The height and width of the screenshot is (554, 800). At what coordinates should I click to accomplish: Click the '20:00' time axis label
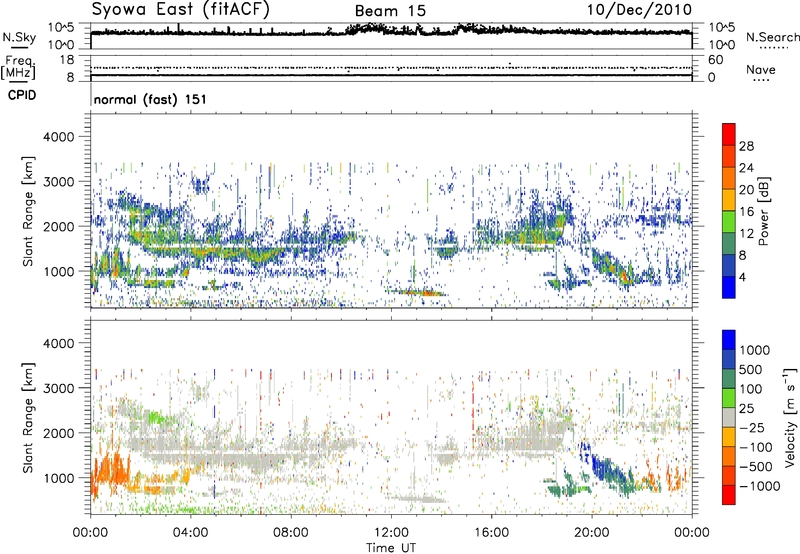point(592,533)
